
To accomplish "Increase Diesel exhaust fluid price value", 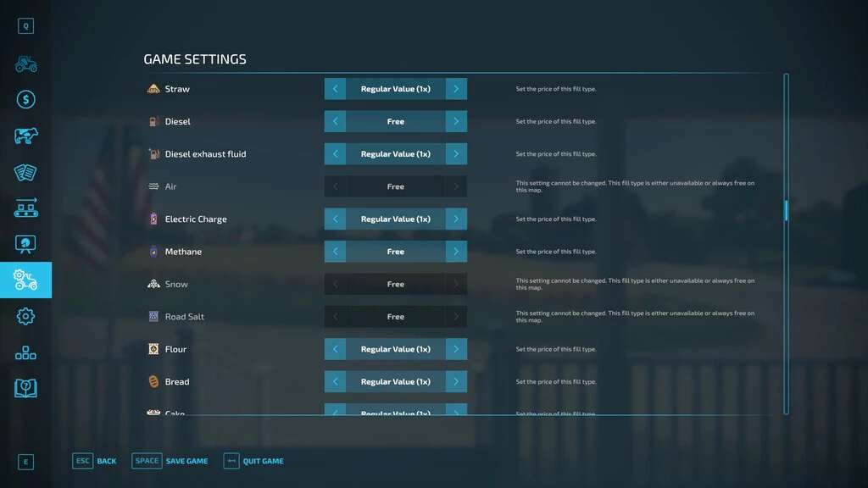I will coord(456,154).
